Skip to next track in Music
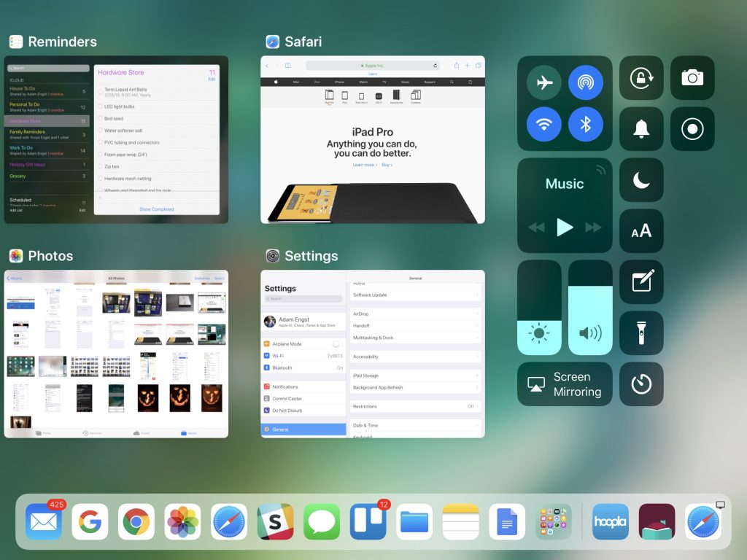This screenshot has width=747, height=560. click(593, 227)
